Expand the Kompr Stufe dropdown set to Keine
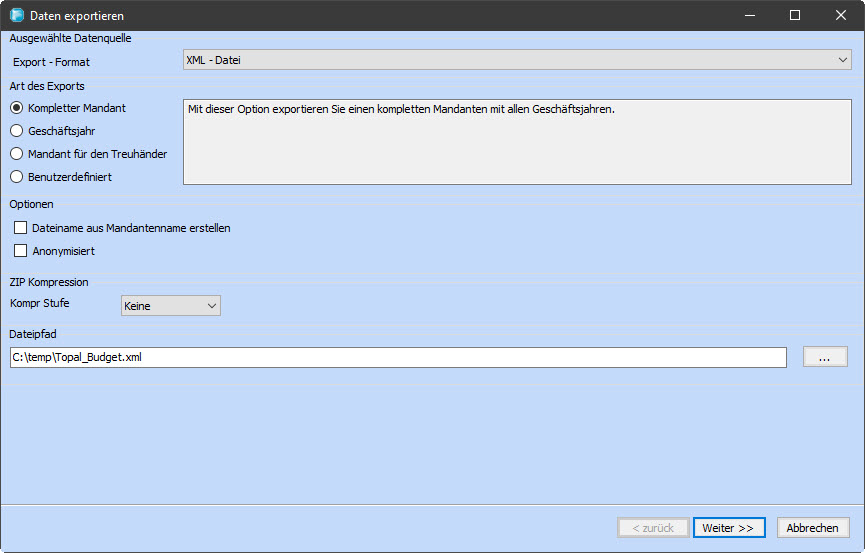This screenshot has height=553, width=865. 170,306
